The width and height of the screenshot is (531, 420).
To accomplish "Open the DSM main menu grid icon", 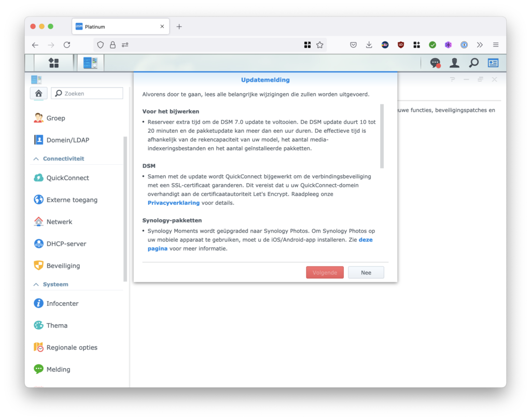I will click(x=53, y=63).
